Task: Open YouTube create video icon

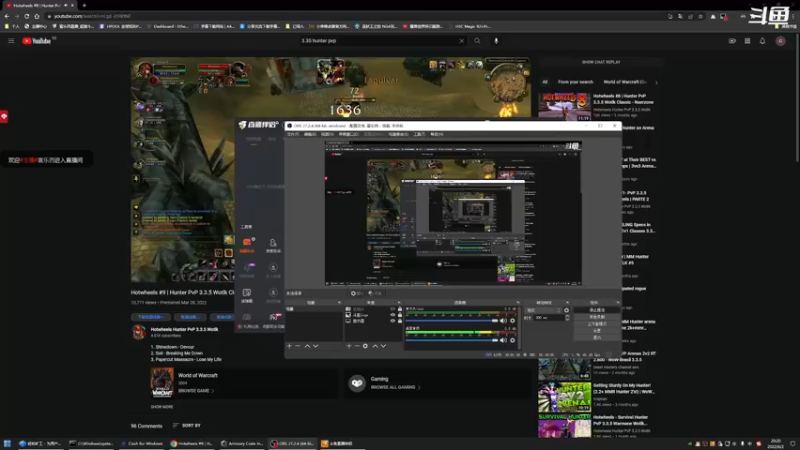Action: 732,41
